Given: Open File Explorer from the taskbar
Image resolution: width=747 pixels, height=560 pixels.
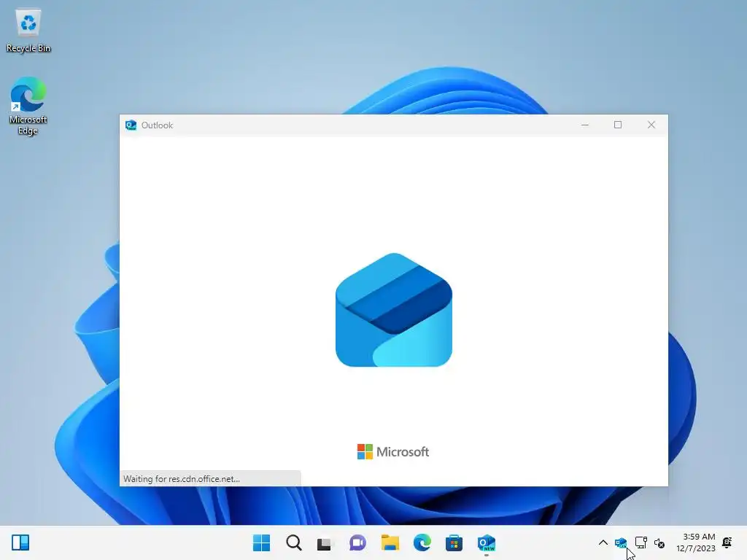Looking at the screenshot, I should pyautogui.click(x=390, y=542).
